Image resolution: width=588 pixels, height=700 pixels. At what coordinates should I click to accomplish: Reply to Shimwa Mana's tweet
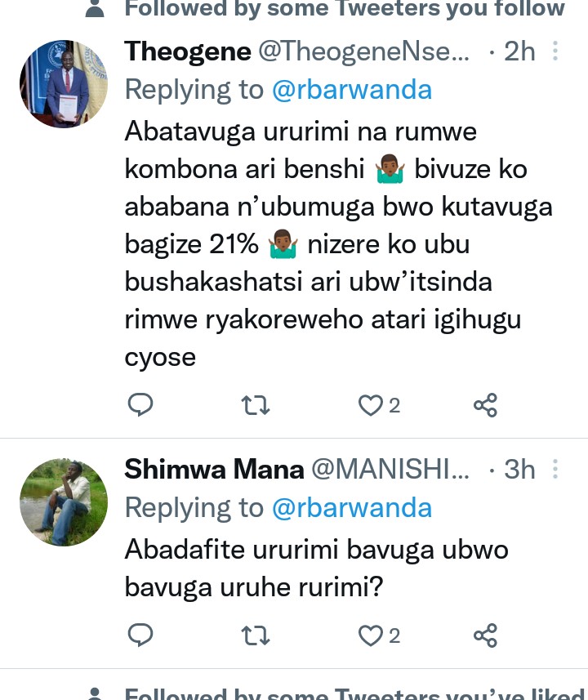141,635
